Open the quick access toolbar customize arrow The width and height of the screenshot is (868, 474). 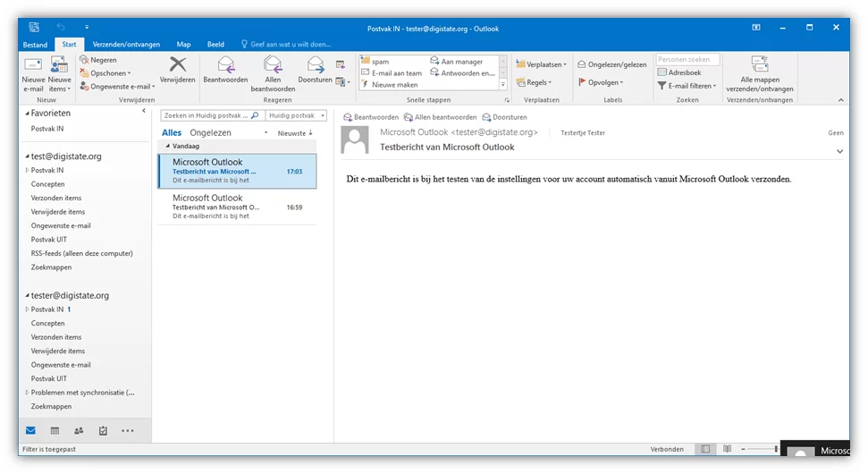coord(87,27)
